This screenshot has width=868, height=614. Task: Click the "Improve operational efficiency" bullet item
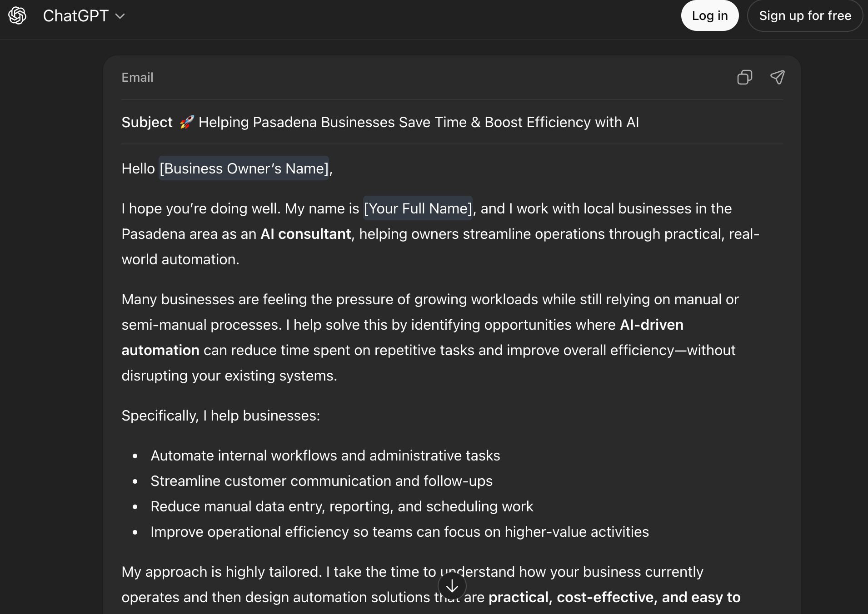tap(399, 532)
